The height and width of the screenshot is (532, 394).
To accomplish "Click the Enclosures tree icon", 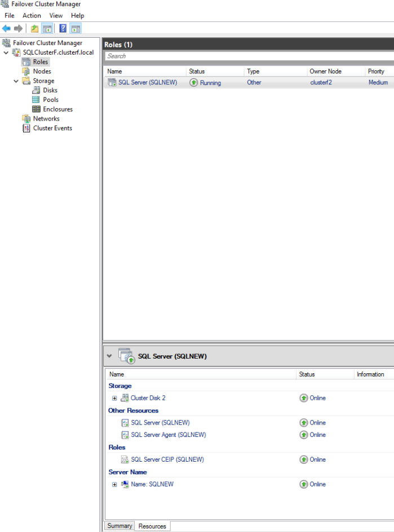I will click(36, 109).
